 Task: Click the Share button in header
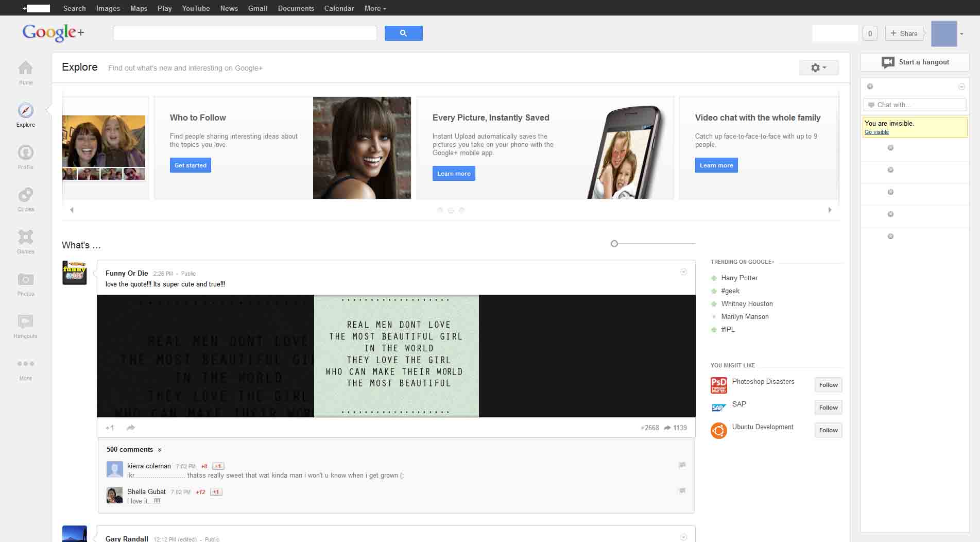904,33
